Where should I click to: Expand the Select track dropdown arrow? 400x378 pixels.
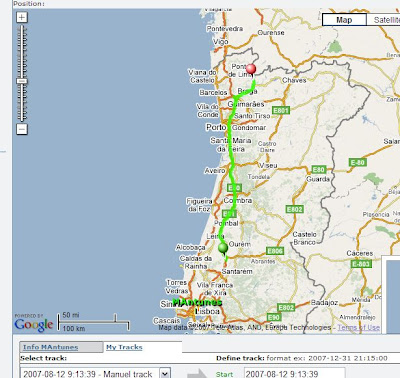(x=165, y=373)
